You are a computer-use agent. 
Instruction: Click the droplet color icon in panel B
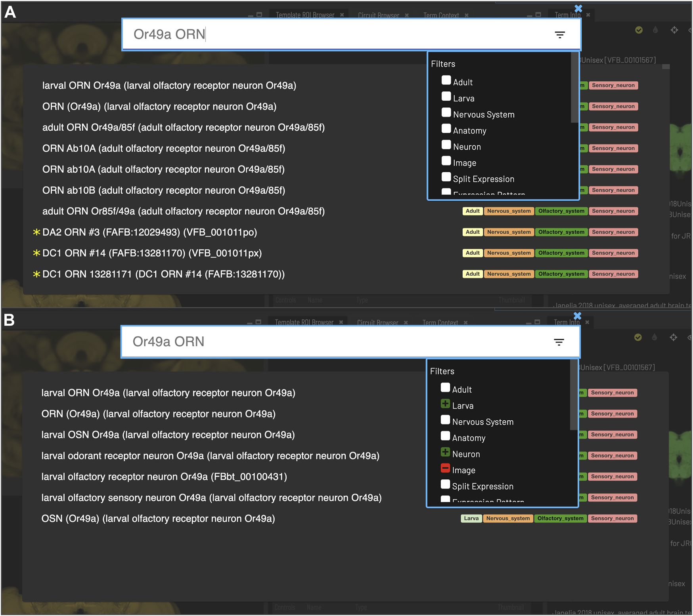[x=655, y=338]
